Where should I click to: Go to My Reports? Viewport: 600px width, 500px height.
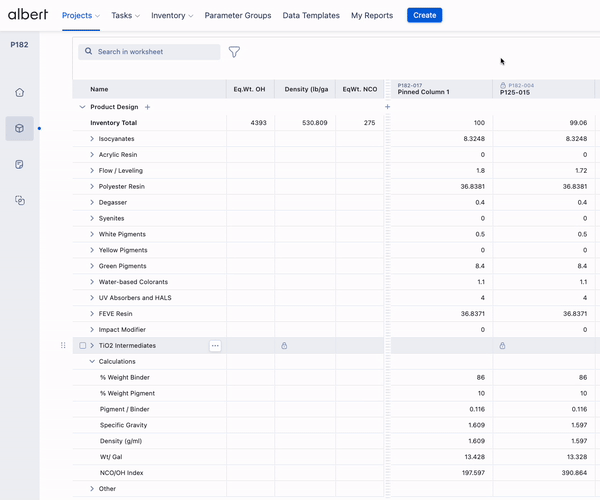tap(372, 16)
